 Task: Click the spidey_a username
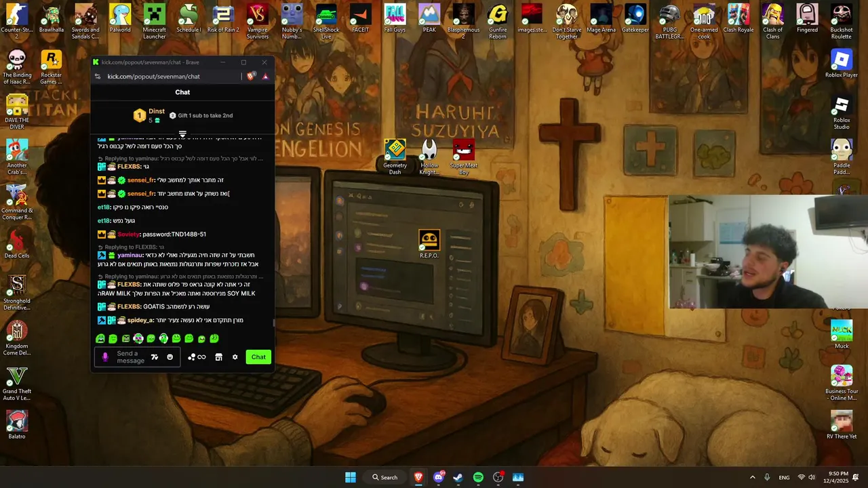click(140, 320)
